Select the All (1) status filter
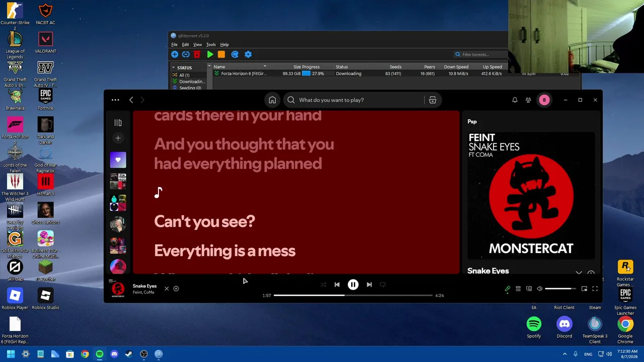 [184, 75]
